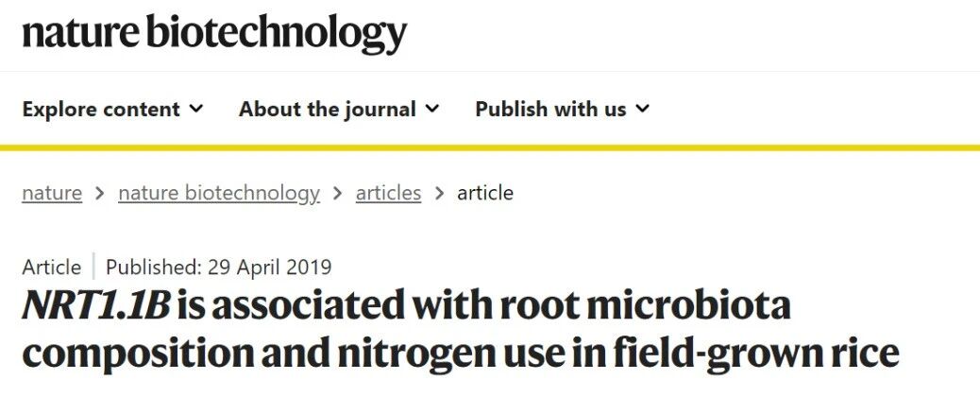The height and width of the screenshot is (397, 980).
Task: Open the Explore content menu
Action: [101, 110]
